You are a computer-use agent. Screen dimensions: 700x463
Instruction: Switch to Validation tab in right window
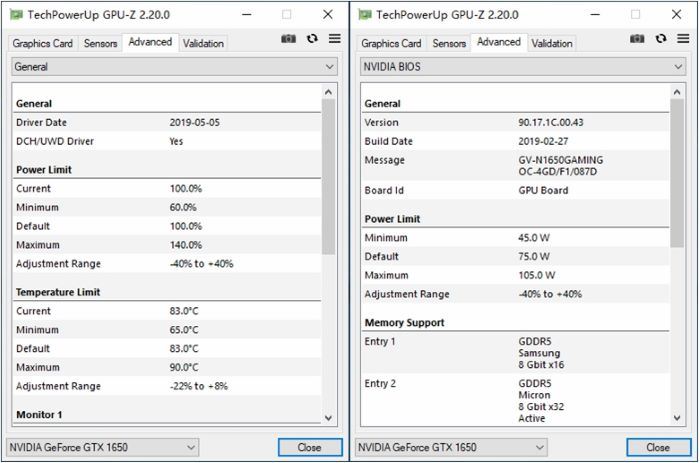pyautogui.click(x=552, y=43)
